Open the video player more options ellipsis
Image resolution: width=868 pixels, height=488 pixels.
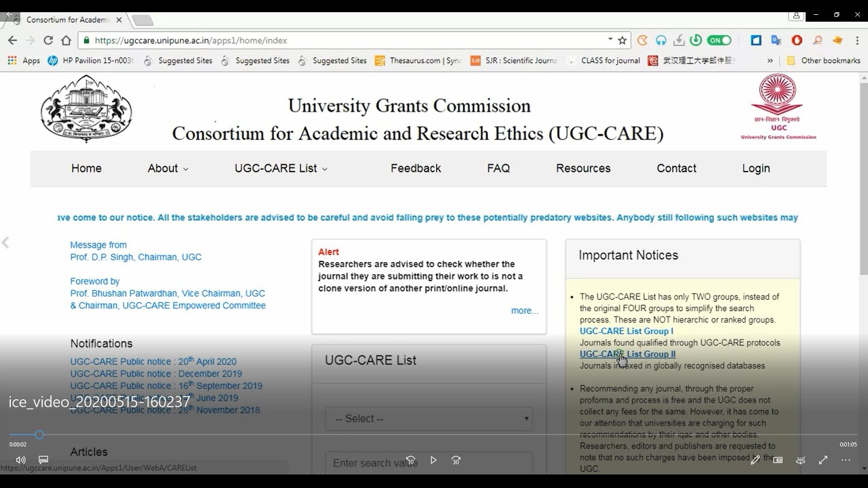pyautogui.click(x=846, y=460)
